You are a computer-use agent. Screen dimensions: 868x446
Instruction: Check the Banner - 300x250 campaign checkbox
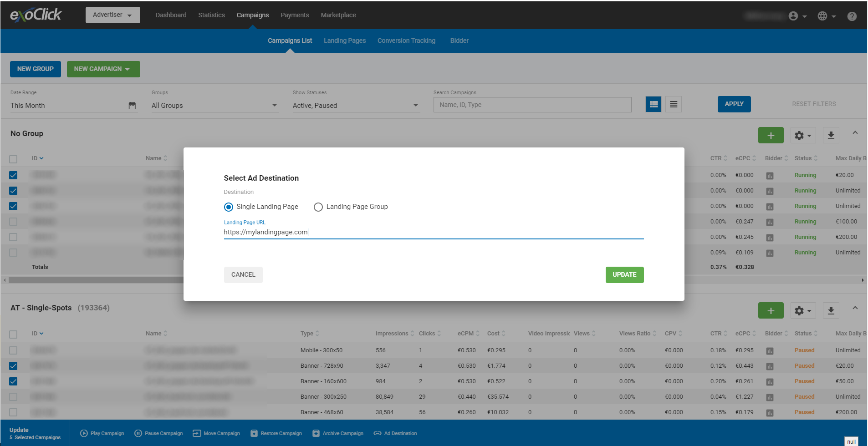click(13, 397)
